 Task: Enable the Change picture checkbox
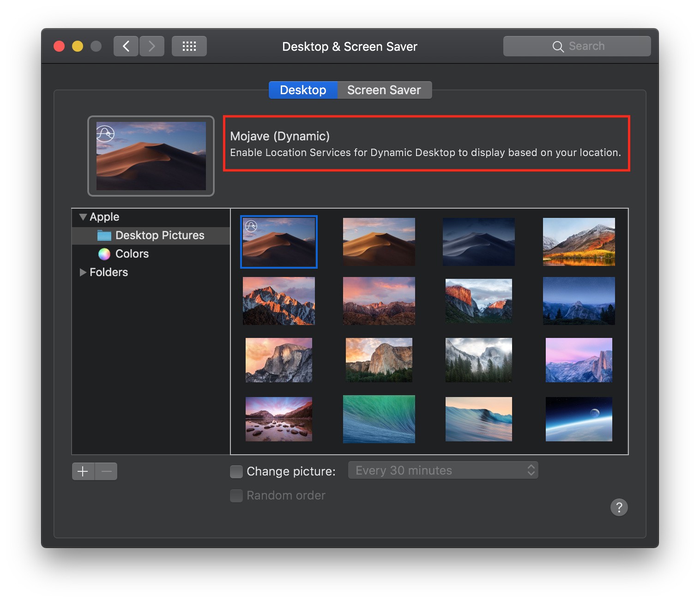click(236, 471)
